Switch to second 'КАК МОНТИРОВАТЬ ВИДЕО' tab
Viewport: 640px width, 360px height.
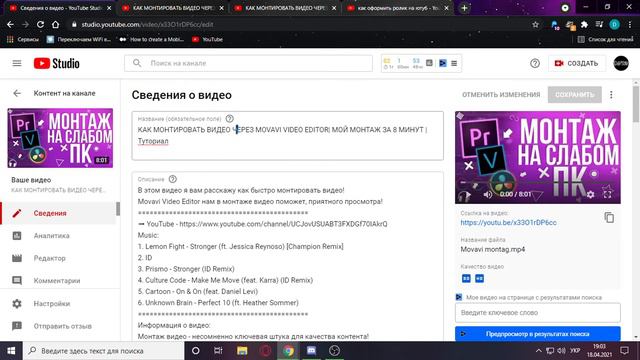tap(173, 8)
